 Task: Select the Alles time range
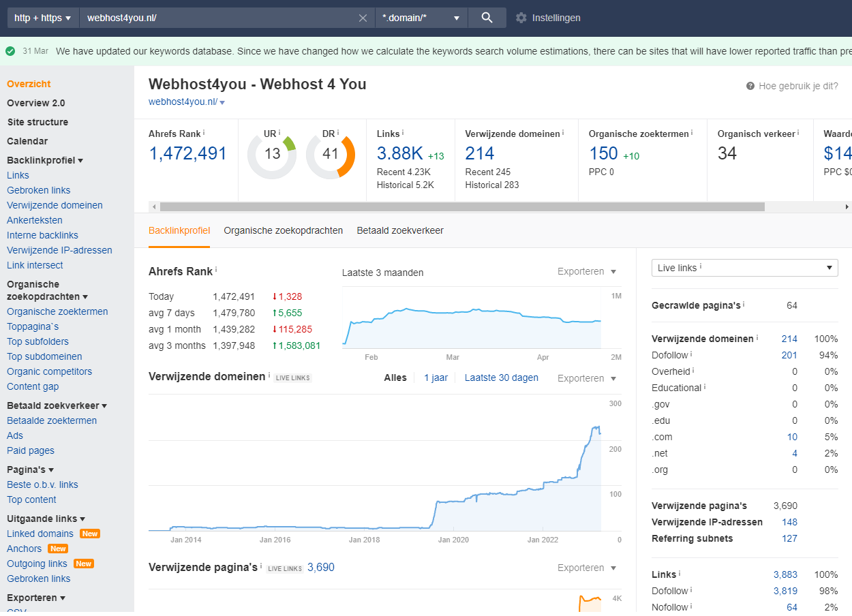[395, 378]
